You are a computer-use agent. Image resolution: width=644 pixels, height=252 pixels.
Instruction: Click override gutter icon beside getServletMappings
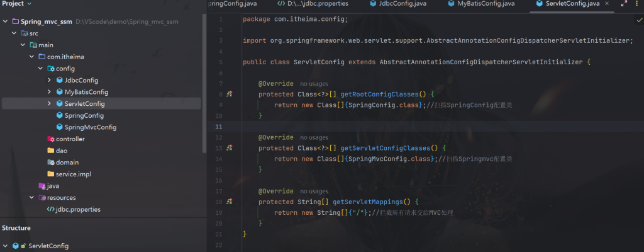pyautogui.click(x=230, y=202)
